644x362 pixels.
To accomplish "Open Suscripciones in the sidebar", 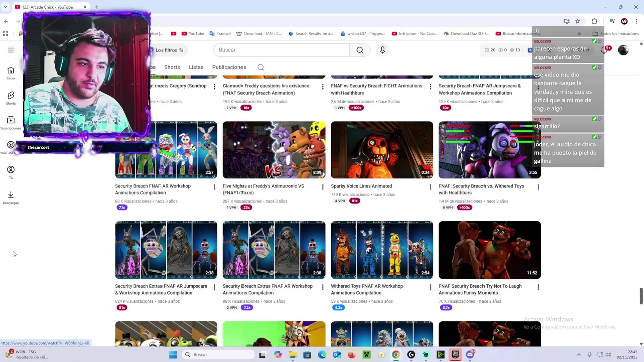I will pos(11,123).
